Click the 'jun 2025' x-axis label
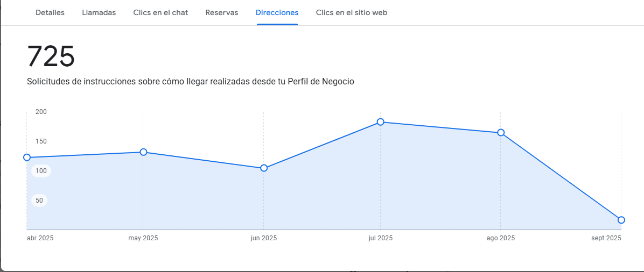The height and width of the screenshot is (272, 644). [264, 238]
